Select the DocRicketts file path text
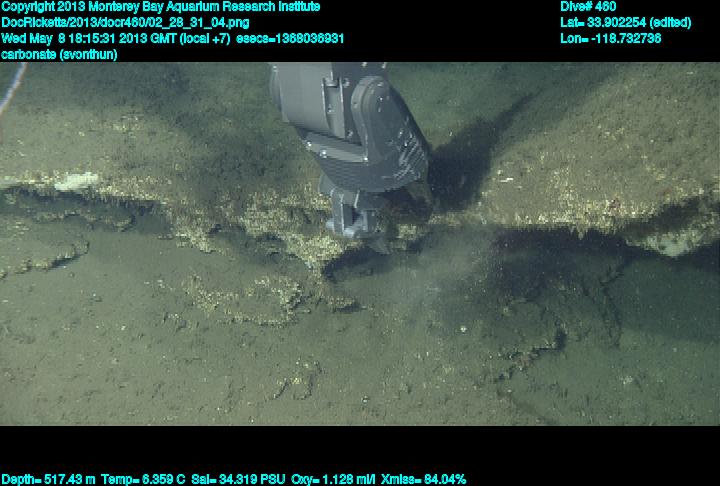The image size is (720, 486). [125, 22]
